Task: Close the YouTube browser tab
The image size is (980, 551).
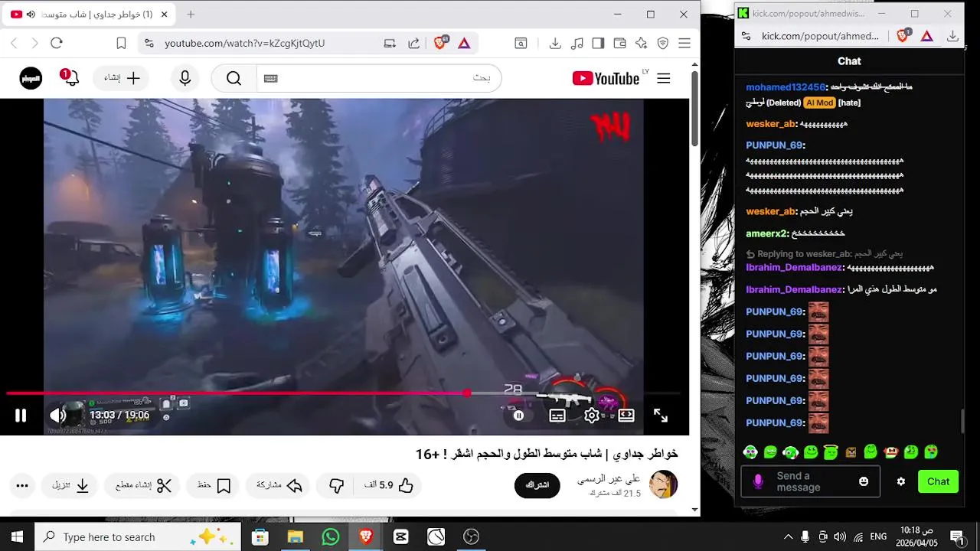Action: pyautogui.click(x=164, y=15)
